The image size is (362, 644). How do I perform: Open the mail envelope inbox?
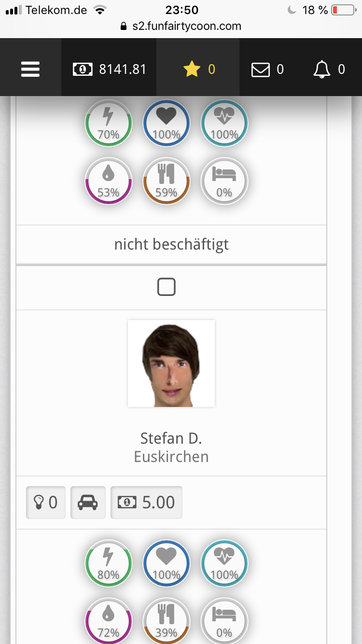click(x=267, y=70)
